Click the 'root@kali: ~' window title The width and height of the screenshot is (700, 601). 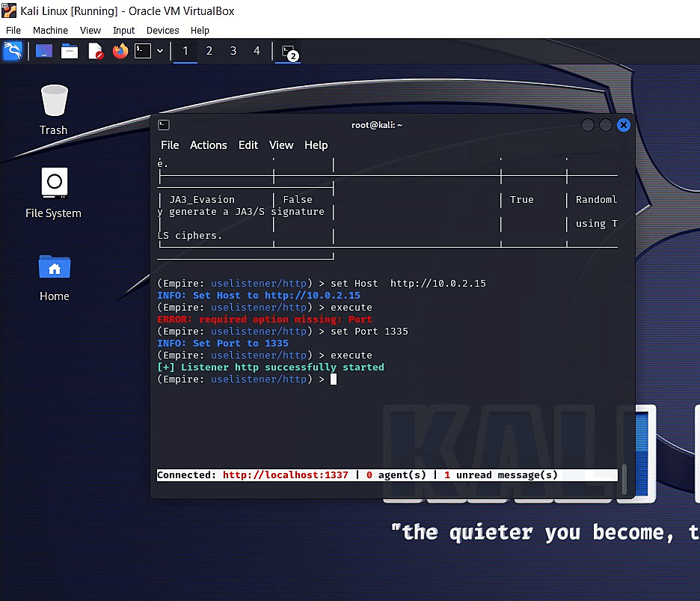click(x=377, y=125)
